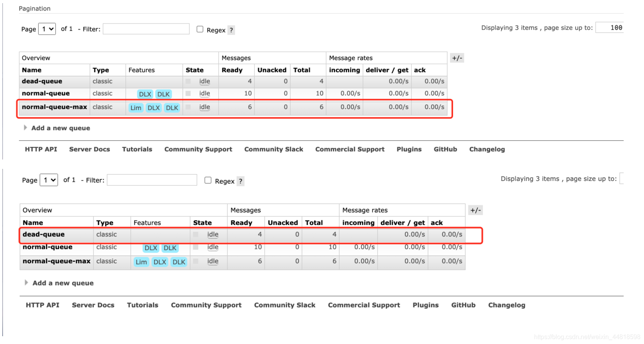Open normal-queue in the lower table
Screen dimensions: 644x344
coord(48,247)
